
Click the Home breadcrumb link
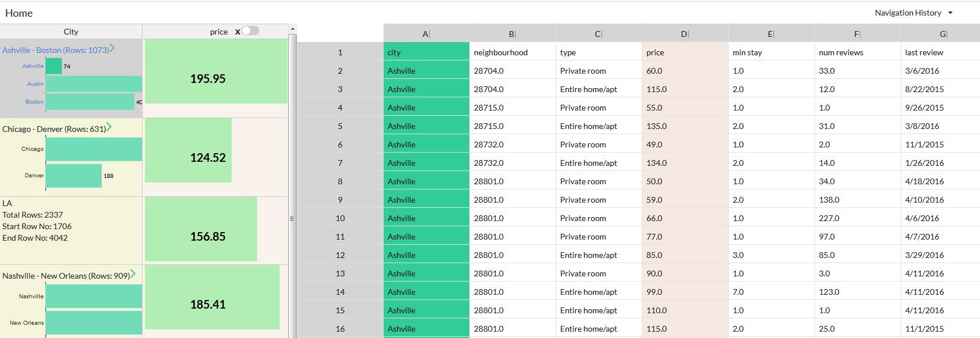tap(19, 13)
